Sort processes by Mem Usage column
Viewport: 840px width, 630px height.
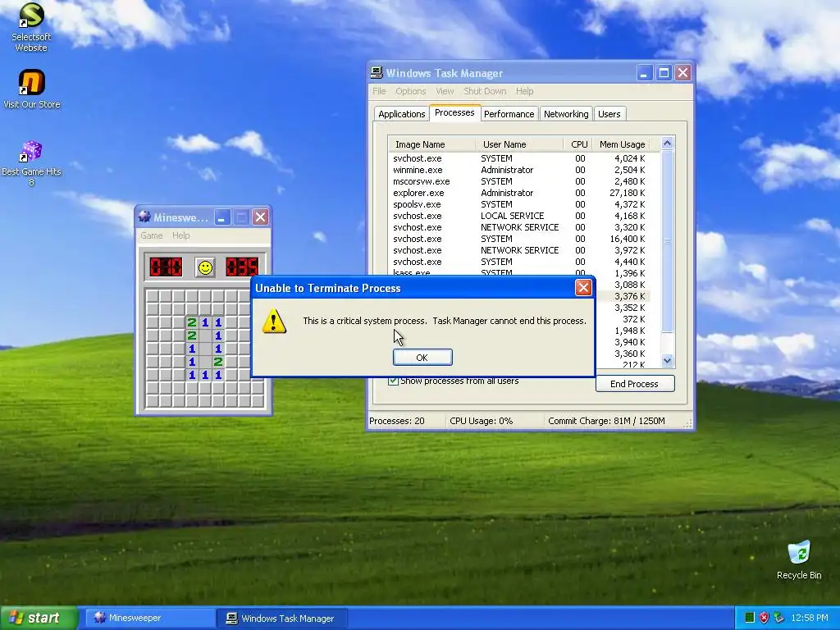tap(622, 144)
